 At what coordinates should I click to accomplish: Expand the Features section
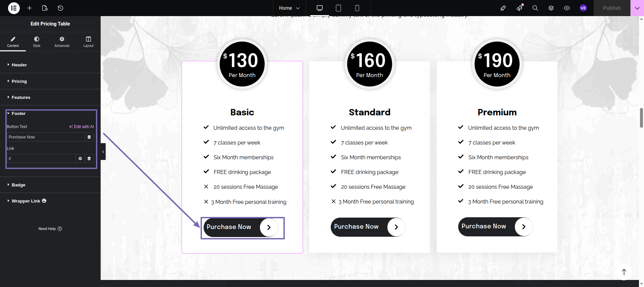(21, 97)
